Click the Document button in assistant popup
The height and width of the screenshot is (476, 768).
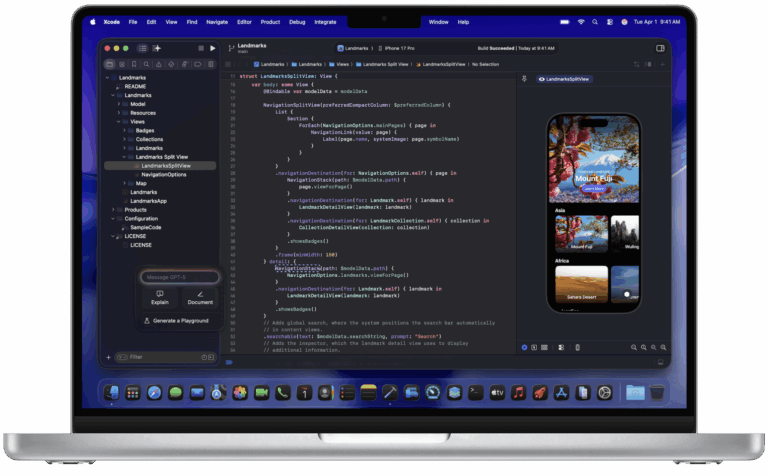click(200, 297)
